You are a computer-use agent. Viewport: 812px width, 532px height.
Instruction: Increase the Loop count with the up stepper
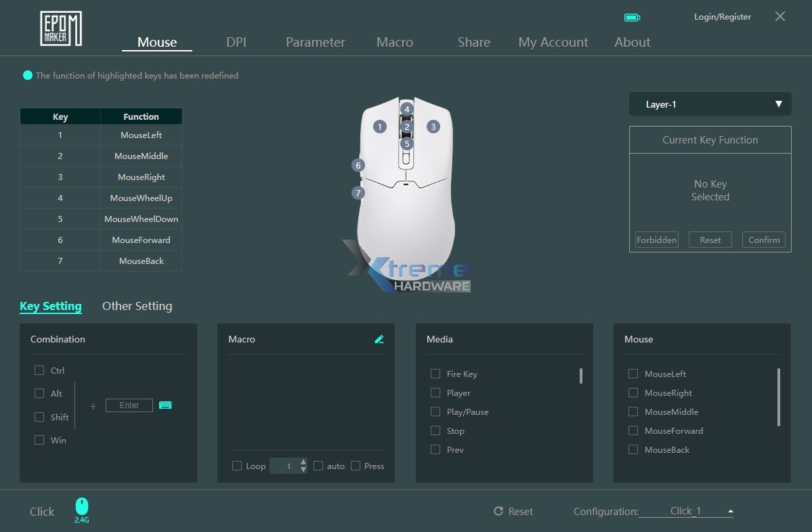click(x=303, y=462)
